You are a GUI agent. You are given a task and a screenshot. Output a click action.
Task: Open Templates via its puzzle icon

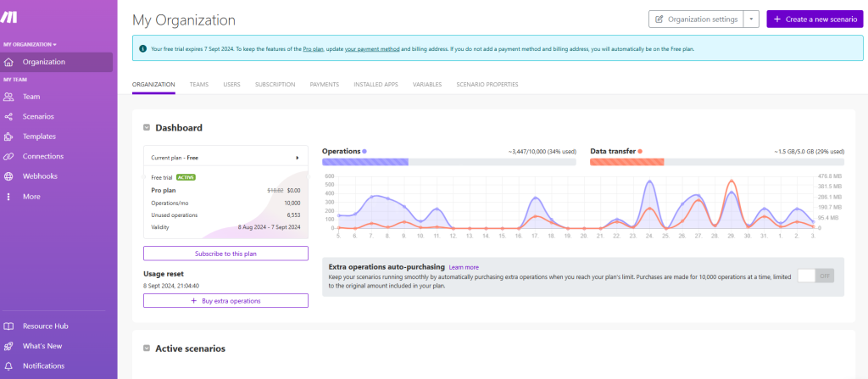coord(8,137)
